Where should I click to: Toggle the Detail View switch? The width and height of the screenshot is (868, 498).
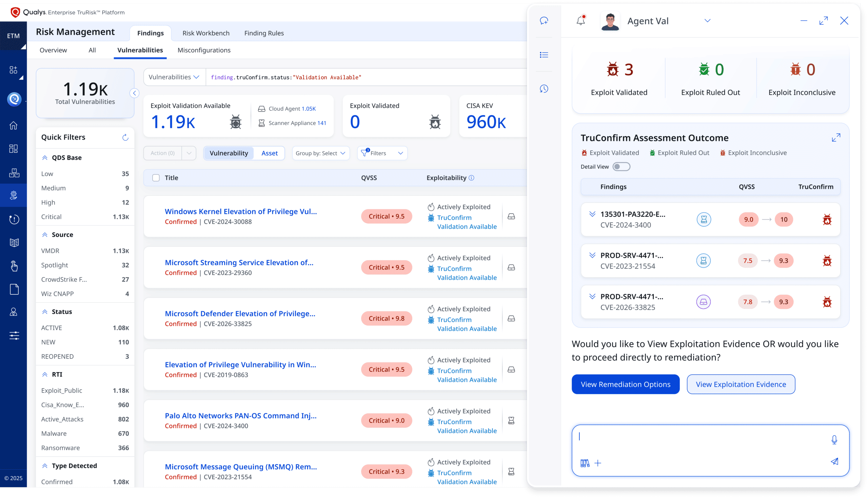[621, 167]
